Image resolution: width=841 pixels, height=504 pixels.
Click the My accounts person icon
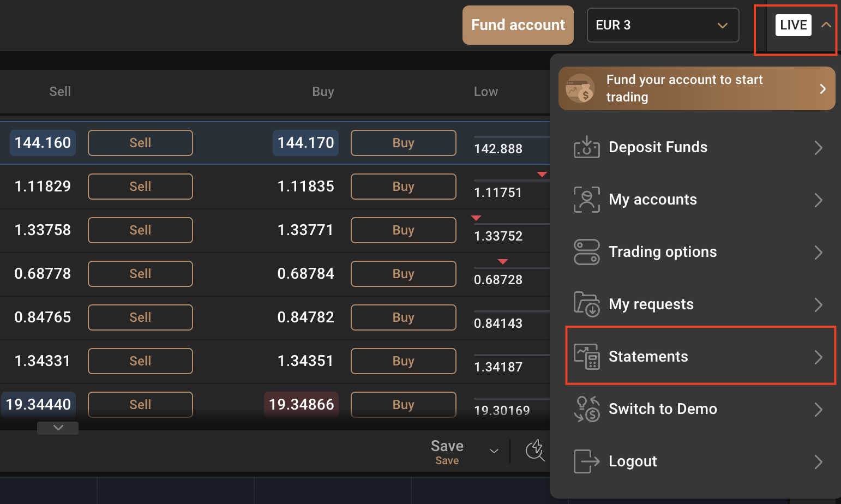(586, 200)
